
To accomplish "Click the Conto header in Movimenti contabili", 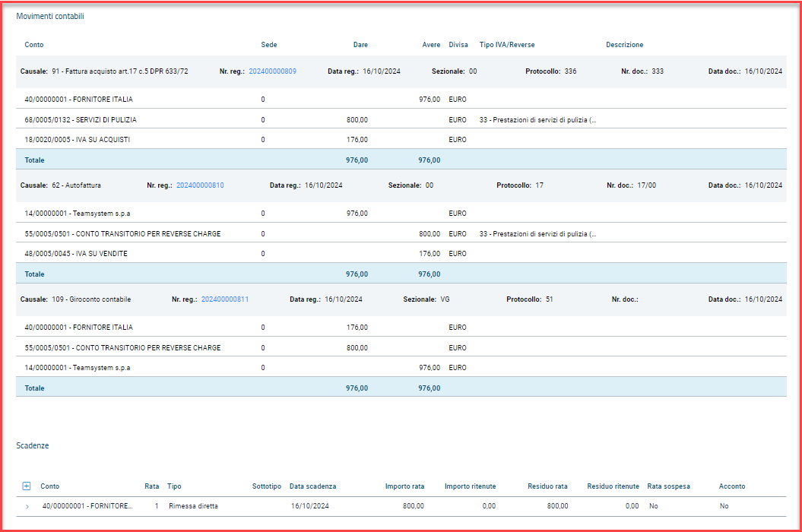I will [34, 45].
